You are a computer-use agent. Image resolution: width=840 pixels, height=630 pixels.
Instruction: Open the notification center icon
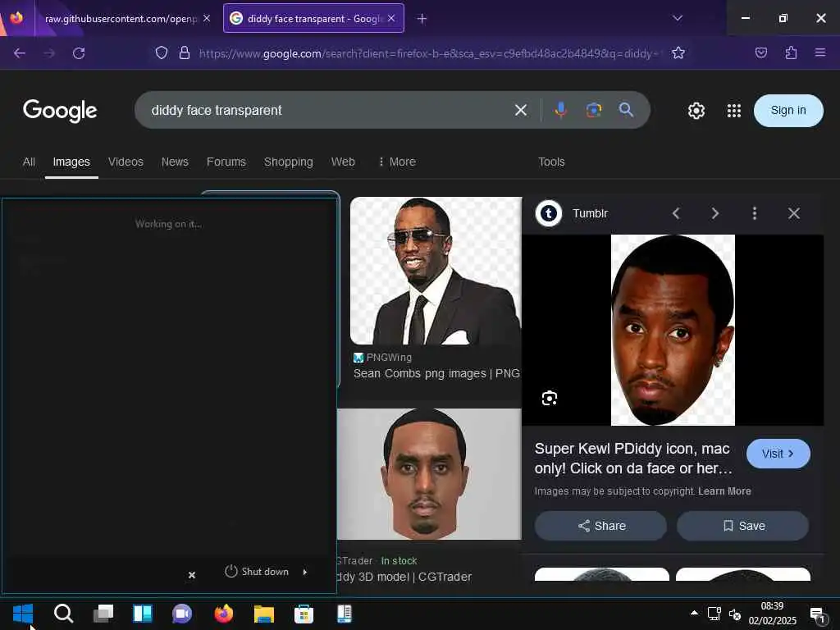(817, 614)
